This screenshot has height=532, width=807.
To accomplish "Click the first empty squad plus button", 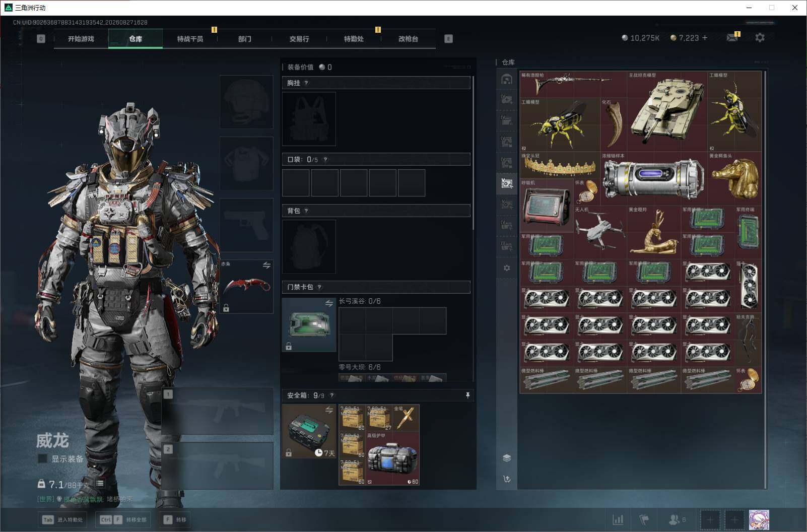I will 709,520.
